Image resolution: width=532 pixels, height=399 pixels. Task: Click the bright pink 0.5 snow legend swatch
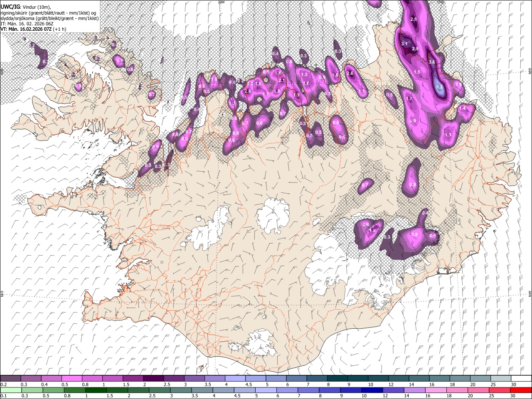pyautogui.click(x=71, y=379)
